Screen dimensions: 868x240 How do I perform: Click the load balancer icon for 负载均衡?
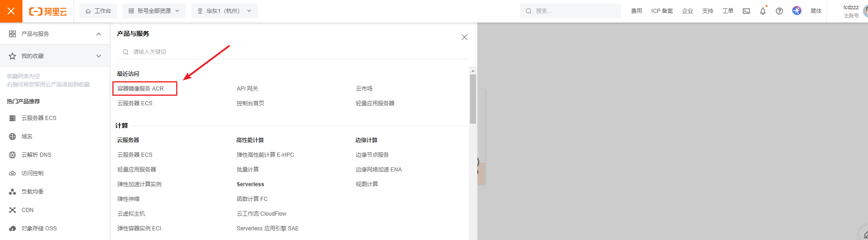12,192
